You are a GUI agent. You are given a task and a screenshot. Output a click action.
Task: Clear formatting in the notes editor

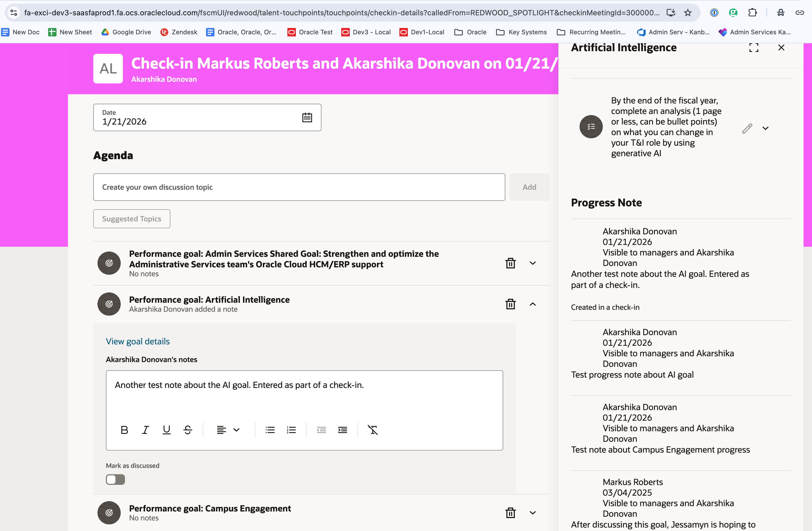(x=372, y=430)
